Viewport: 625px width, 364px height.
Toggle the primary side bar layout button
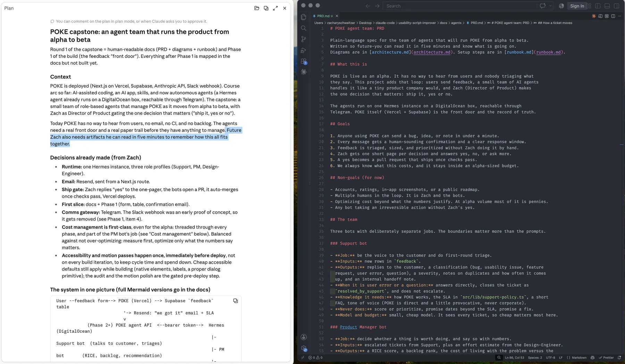click(598, 6)
